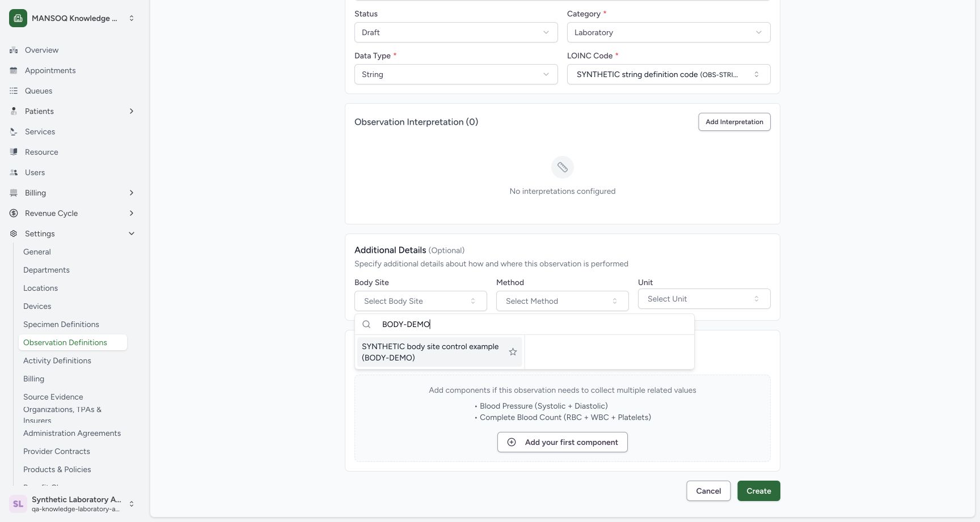Click the body site search field with BODY-DEMO
The image size is (980, 522).
[x=533, y=324]
